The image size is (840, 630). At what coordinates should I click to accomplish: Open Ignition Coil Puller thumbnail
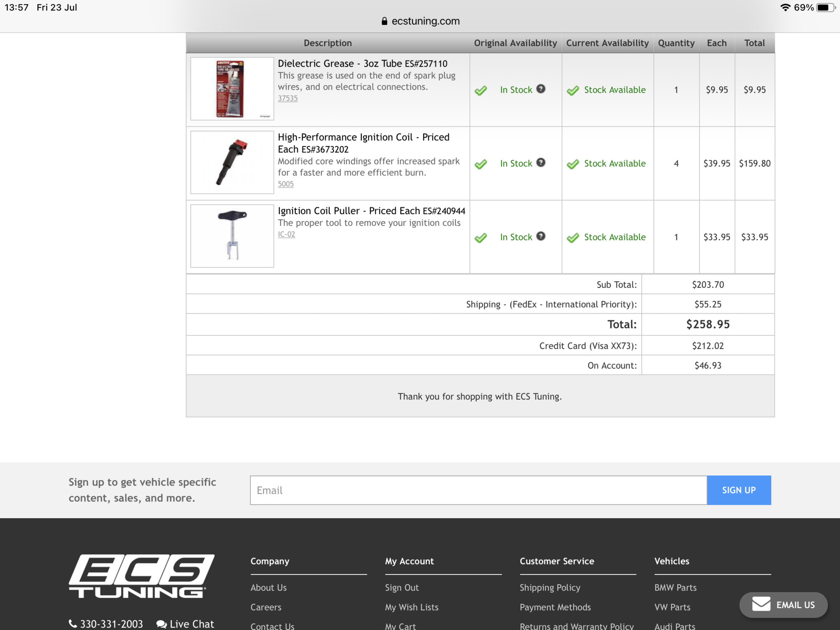point(232,236)
